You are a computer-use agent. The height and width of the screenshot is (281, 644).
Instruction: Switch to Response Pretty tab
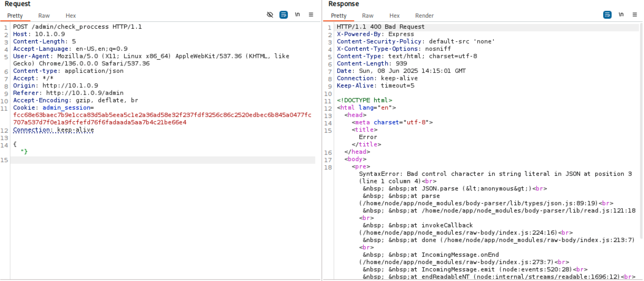coord(339,16)
